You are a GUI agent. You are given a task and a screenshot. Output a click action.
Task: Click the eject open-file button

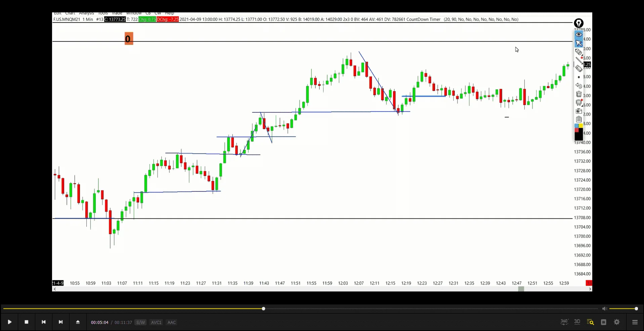click(78, 322)
